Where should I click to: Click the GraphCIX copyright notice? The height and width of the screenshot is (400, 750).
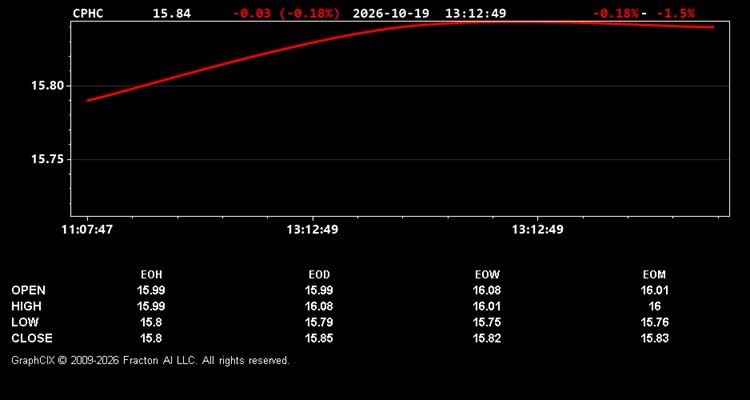tap(150, 360)
